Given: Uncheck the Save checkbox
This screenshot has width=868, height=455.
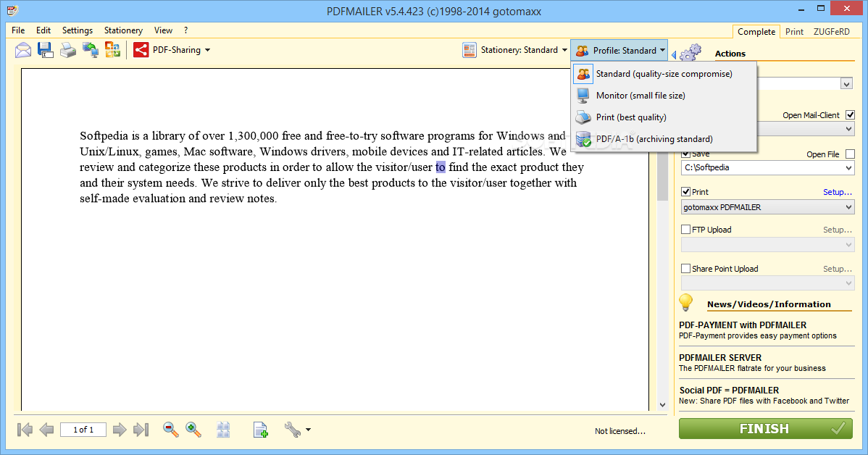Looking at the screenshot, I should click(x=685, y=154).
